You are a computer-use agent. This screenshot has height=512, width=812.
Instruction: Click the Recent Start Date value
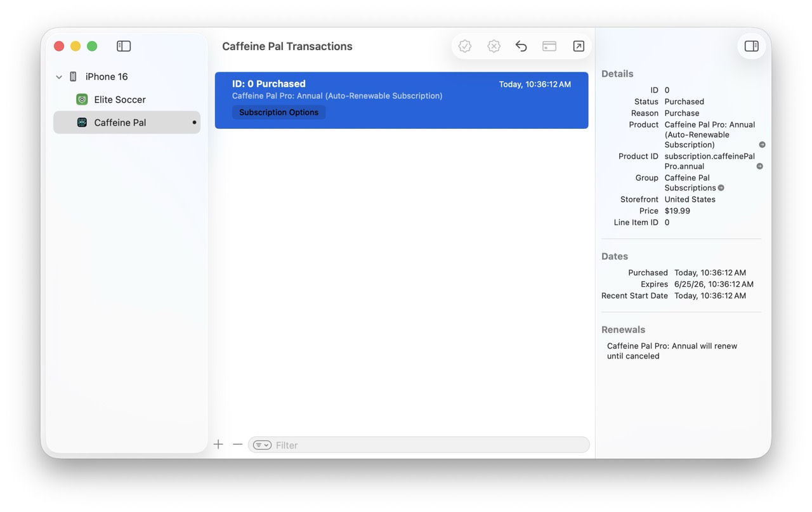pyautogui.click(x=710, y=296)
